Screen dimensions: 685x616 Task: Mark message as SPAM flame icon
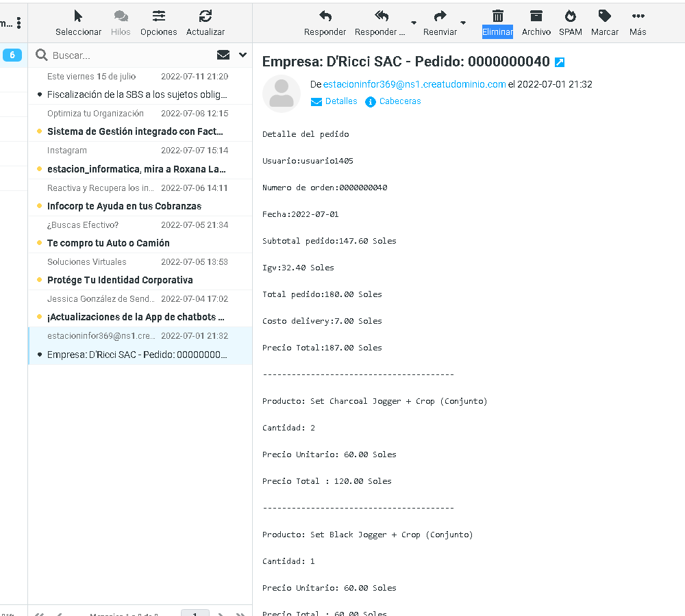pyautogui.click(x=570, y=16)
